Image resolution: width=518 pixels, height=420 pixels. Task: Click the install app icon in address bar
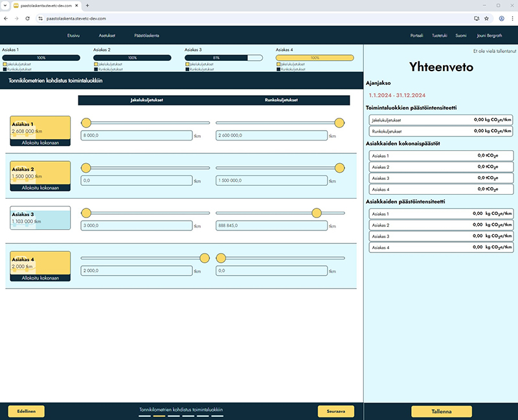[476, 18]
